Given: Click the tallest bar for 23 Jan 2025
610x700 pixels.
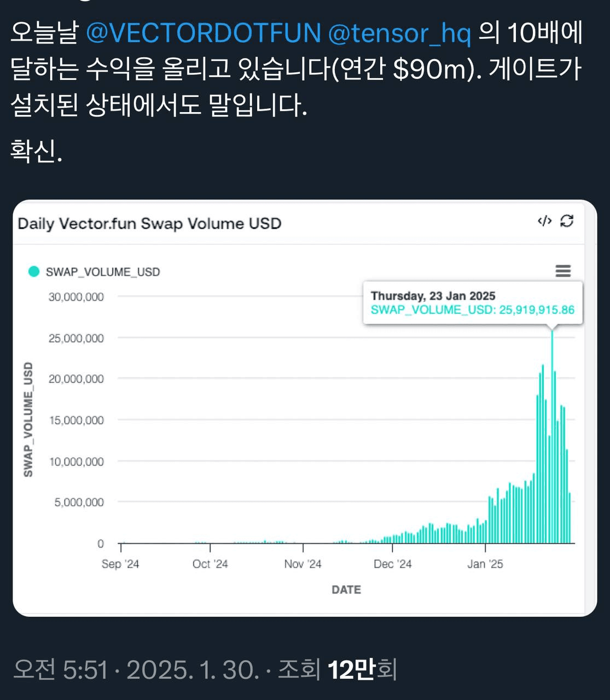Looking at the screenshot, I should click(x=552, y=437).
